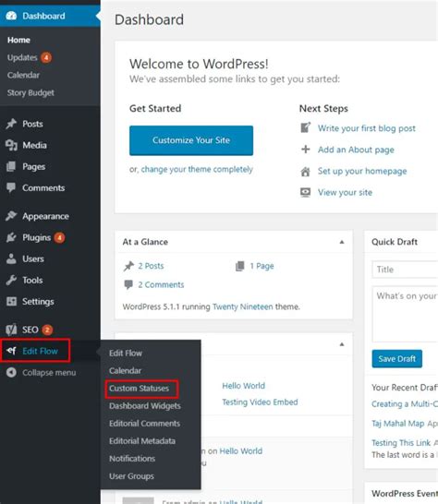Open Pages menu
Screen dimensions: 438x504
[x=34, y=167]
